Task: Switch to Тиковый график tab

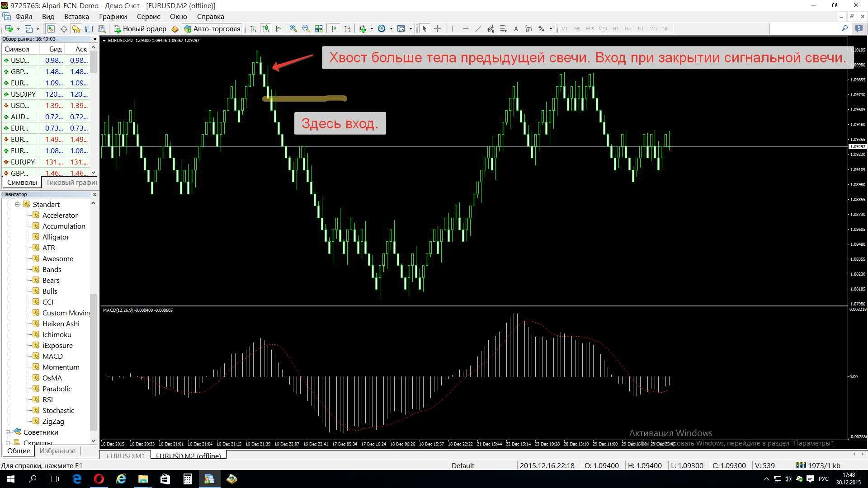Action: coord(71,183)
